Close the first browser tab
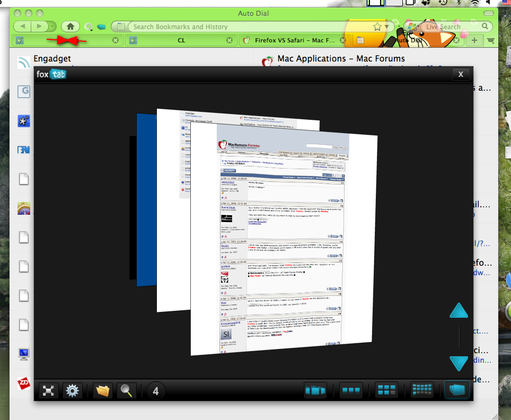This screenshot has height=420, width=511. pyautogui.click(x=116, y=40)
